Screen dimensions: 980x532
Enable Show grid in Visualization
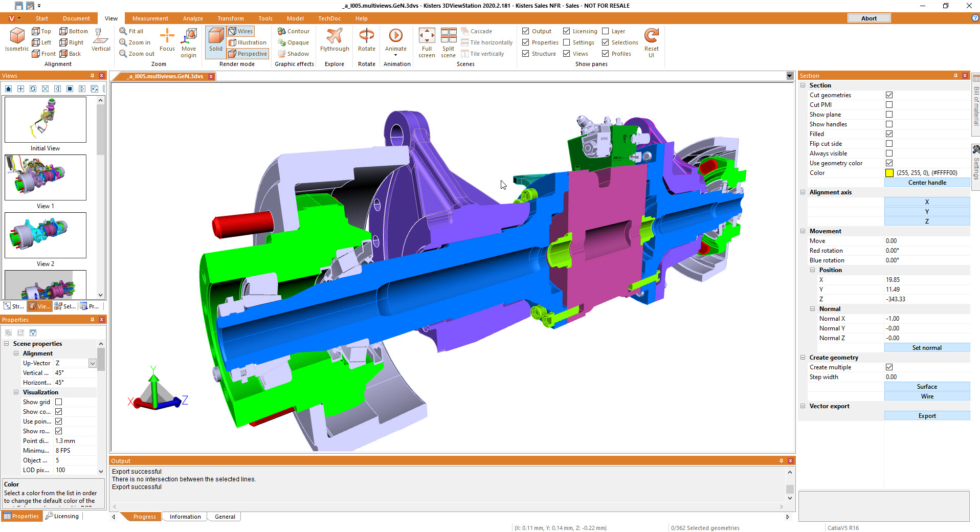click(x=59, y=402)
